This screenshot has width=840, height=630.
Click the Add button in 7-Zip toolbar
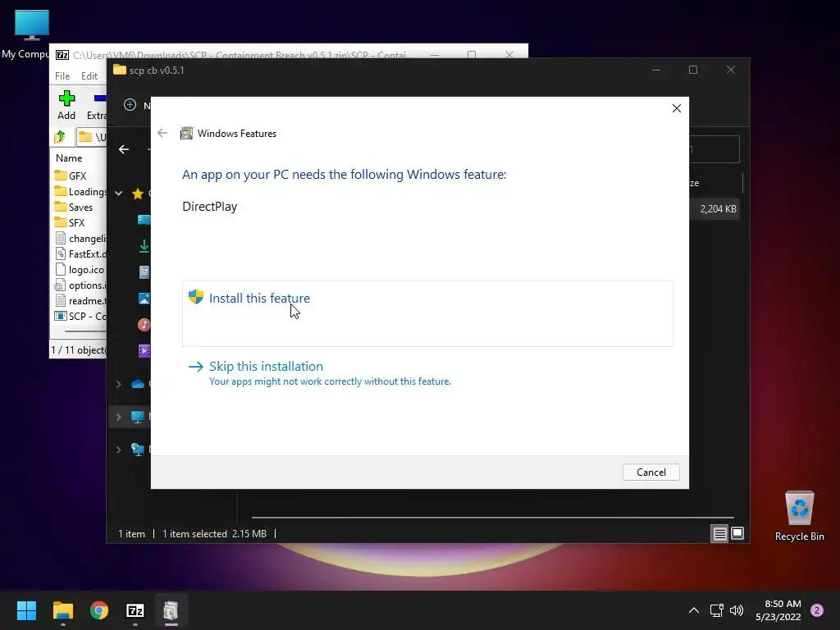66,105
